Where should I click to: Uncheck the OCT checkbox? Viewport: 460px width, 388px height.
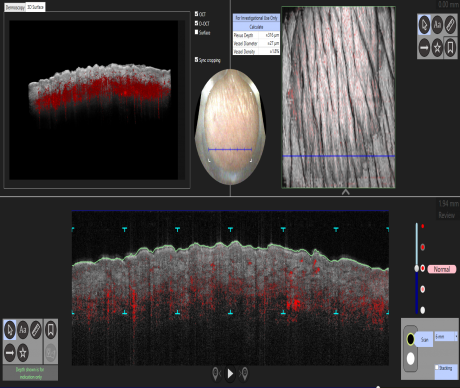(196, 14)
